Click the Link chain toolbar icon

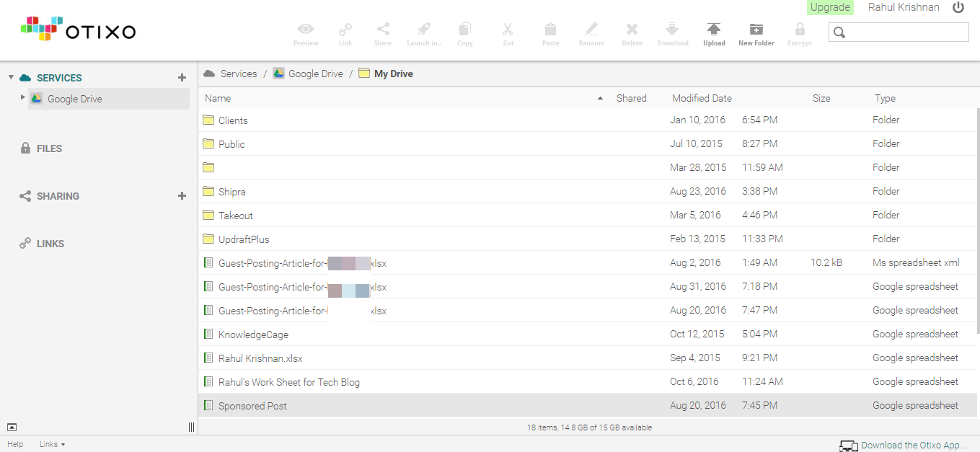click(345, 30)
